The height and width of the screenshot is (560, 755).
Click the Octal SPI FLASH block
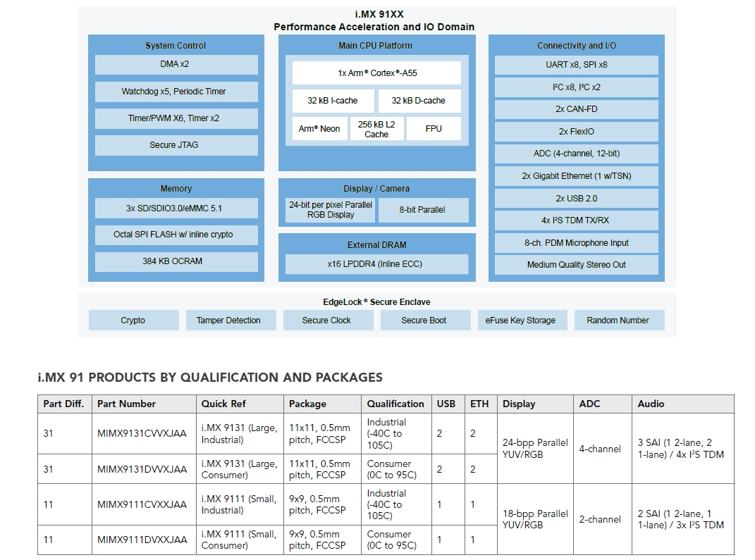[x=176, y=235]
